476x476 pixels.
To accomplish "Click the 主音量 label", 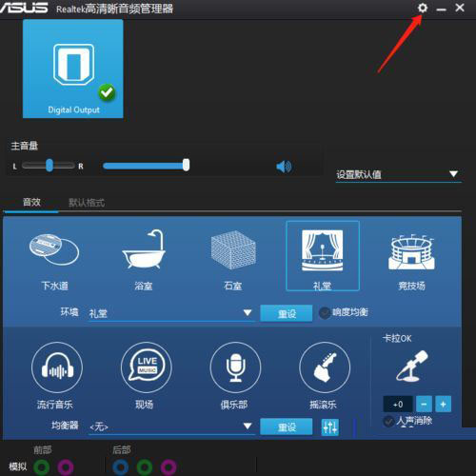I will 25,146.
